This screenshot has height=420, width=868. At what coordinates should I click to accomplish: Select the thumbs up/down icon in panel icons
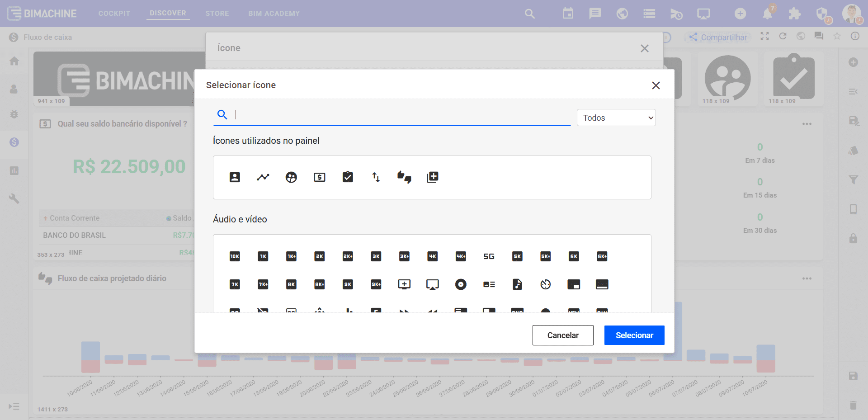coord(404,177)
